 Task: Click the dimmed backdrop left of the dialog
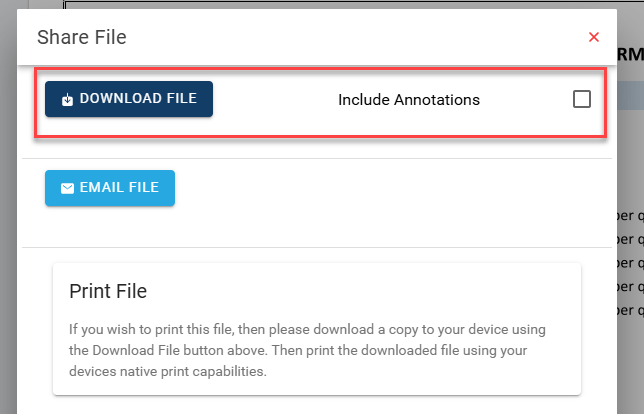[x=8, y=205]
